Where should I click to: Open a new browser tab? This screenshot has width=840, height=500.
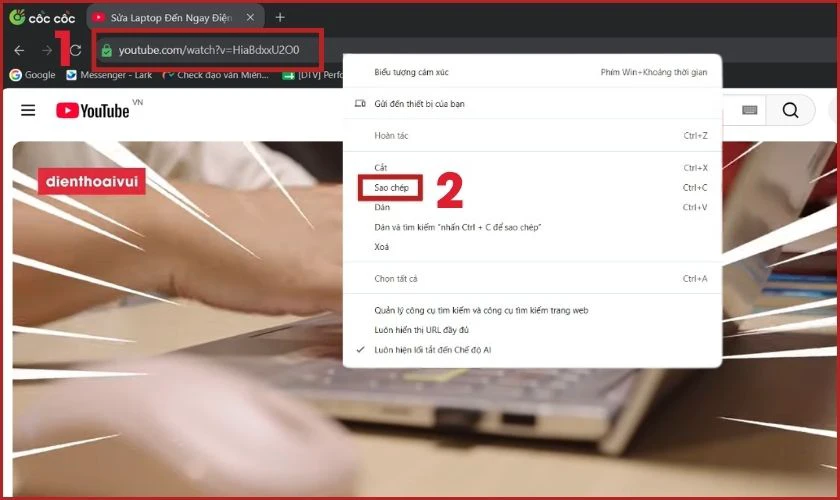point(280,18)
